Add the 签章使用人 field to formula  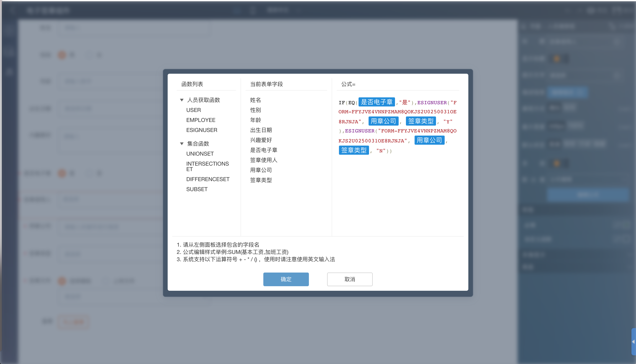[x=264, y=160]
